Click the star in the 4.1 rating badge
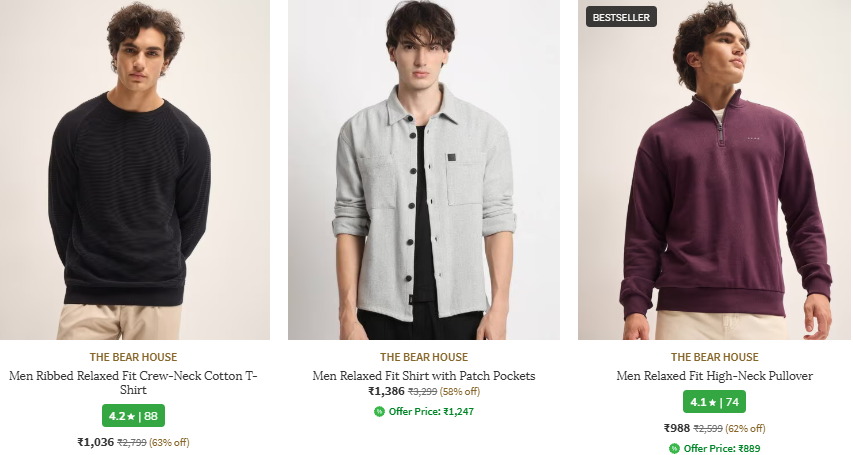The width and height of the screenshot is (853, 455). pyautogui.click(x=711, y=403)
